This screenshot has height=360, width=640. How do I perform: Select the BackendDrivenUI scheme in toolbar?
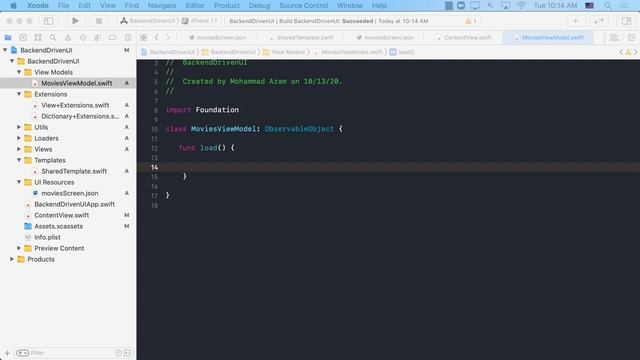148,21
